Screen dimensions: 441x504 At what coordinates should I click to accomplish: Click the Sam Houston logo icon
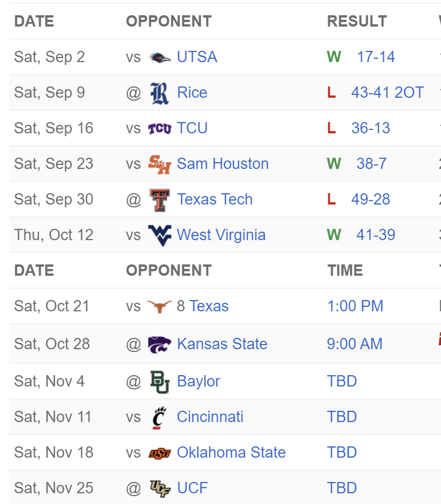pyautogui.click(x=159, y=164)
